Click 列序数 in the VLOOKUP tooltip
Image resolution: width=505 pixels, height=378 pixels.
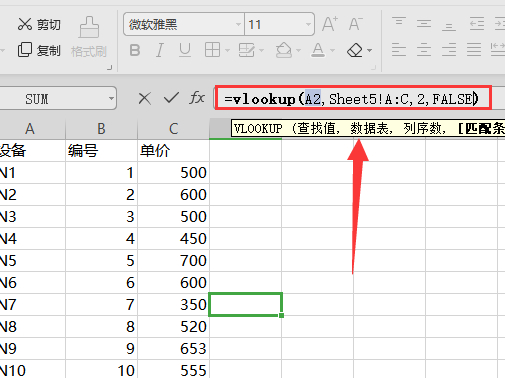[x=422, y=128]
